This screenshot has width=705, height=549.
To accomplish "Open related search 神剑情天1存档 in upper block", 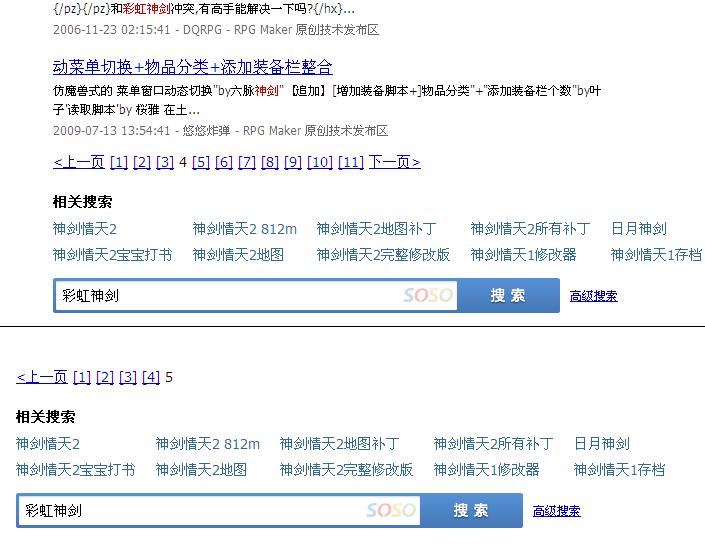I will [656, 255].
